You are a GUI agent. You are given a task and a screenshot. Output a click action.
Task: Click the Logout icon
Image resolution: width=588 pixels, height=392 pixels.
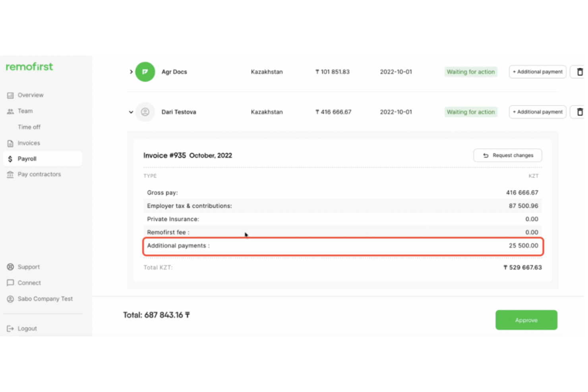point(10,328)
